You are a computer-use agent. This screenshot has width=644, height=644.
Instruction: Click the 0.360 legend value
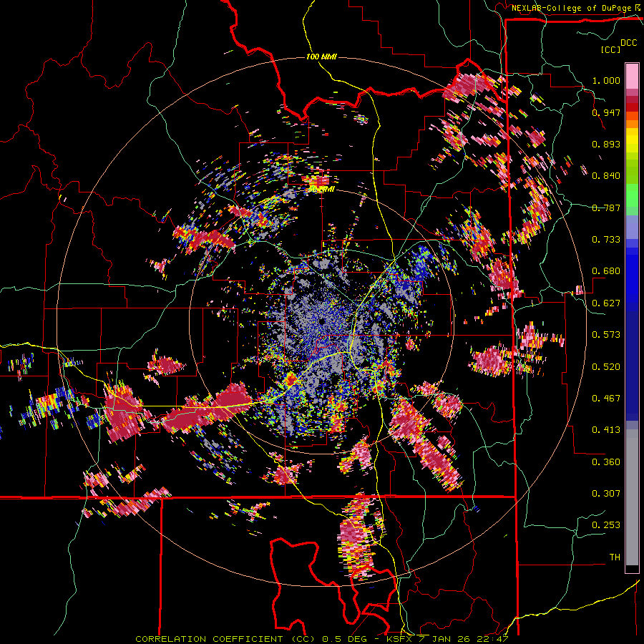606,462
